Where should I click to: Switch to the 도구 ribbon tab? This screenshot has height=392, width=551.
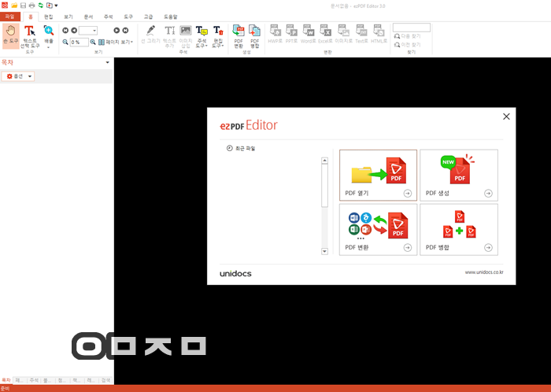[128, 17]
